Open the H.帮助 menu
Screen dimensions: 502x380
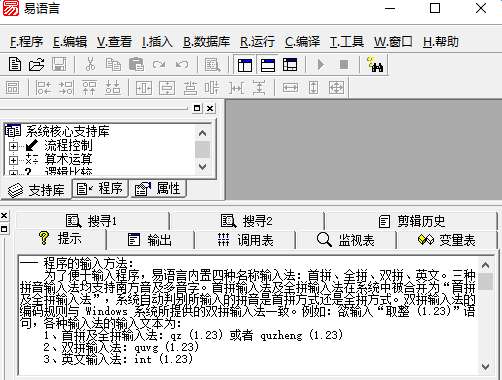click(x=441, y=42)
